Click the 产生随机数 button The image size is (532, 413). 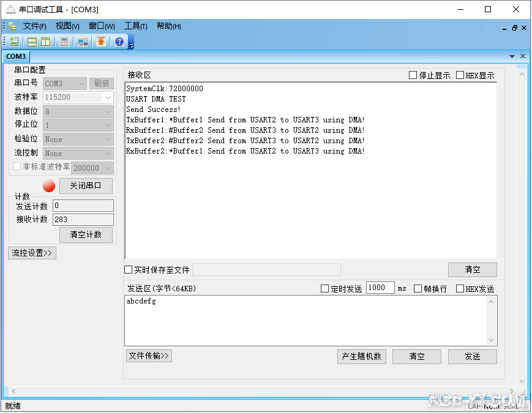[362, 356]
